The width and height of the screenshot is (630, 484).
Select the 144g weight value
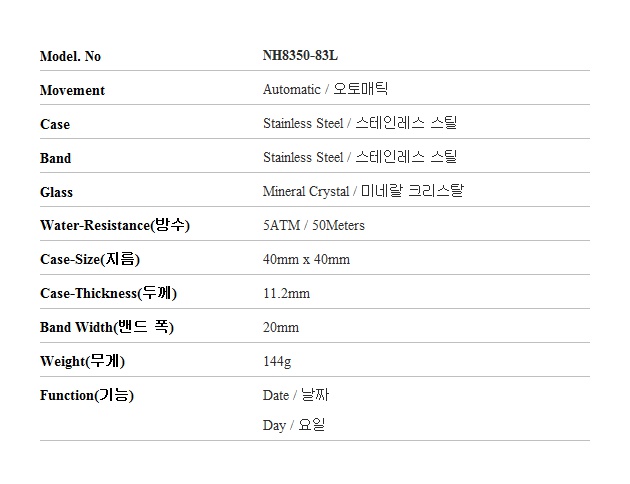click(x=277, y=362)
